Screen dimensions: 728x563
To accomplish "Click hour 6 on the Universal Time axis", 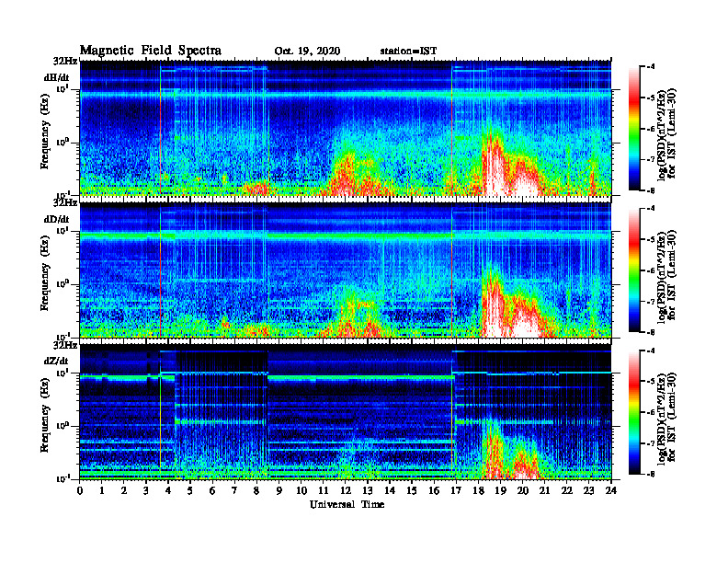I will point(212,490).
